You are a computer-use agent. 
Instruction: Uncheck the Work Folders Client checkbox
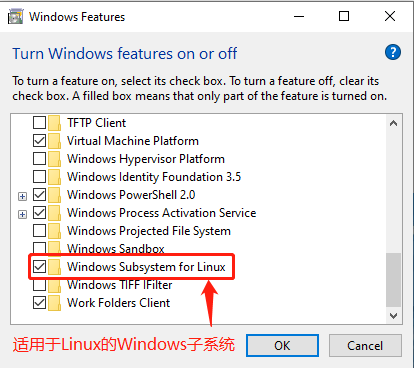pos(39,303)
